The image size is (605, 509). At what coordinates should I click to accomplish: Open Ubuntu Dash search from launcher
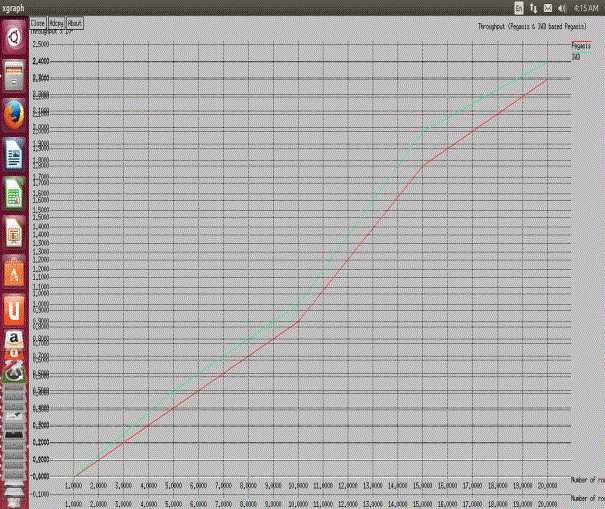(14, 38)
